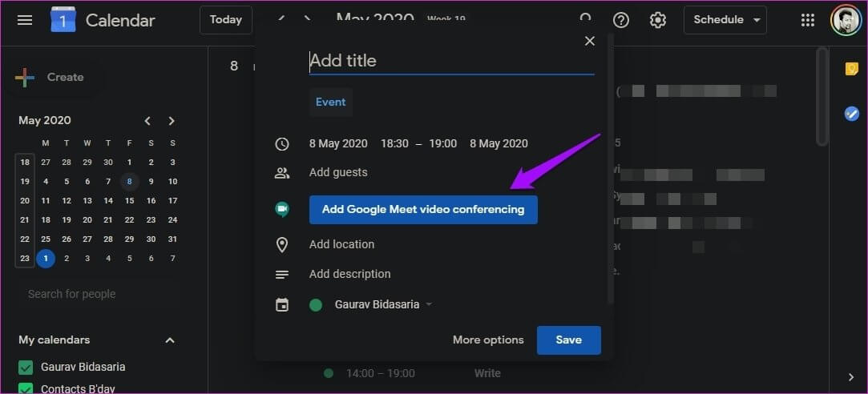The width and height of the screenshot is (868, 394).
Task: Toggle Gaurav Bidasaria calendar checkbox
Action: 26,367
